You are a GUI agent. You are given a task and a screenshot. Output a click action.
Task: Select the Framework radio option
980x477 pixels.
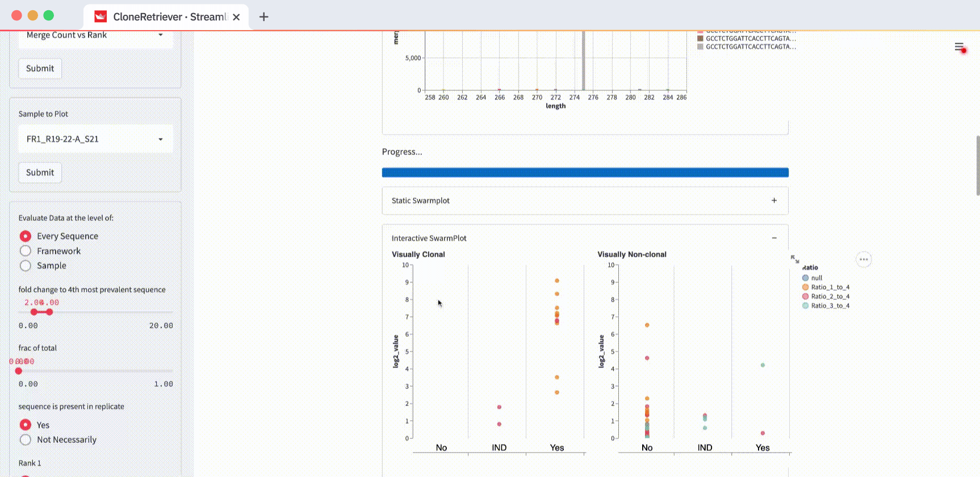click(x=26, y=251)
